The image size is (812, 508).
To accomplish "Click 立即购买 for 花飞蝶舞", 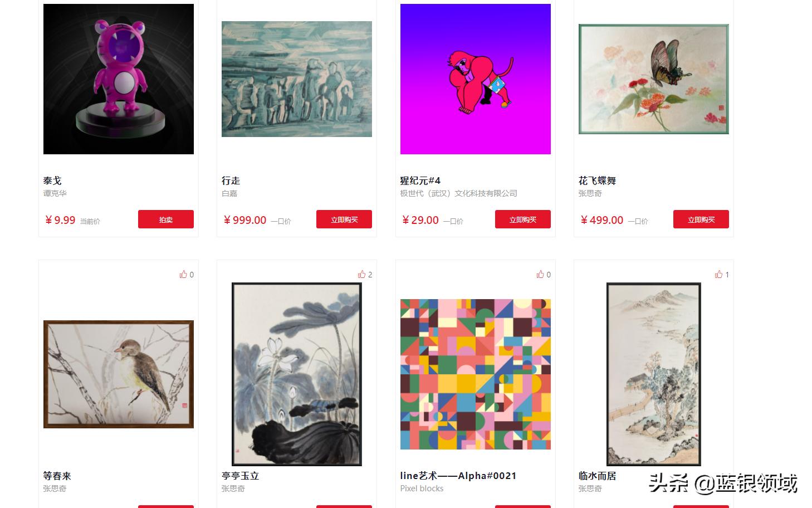I will [701, 219].
